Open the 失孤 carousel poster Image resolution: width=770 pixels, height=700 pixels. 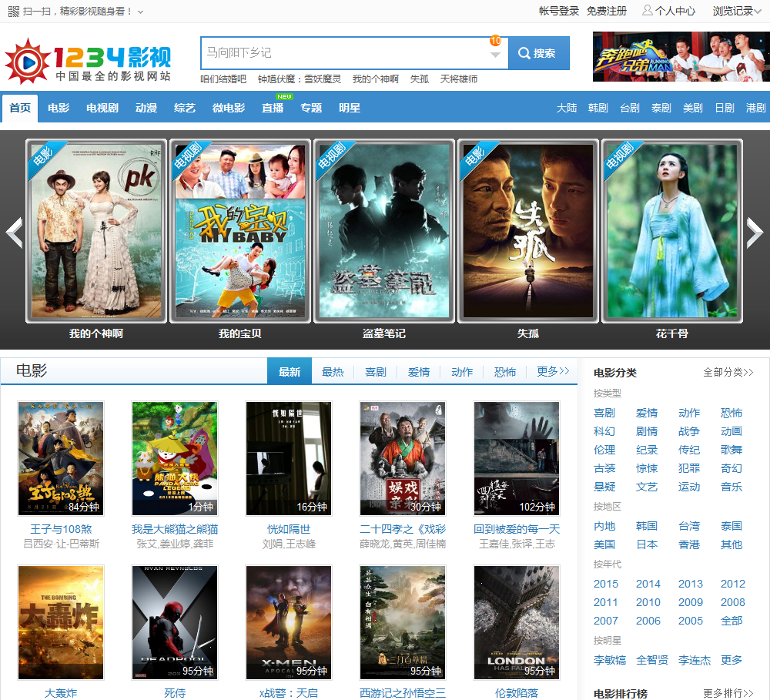[x=528, y=231]
